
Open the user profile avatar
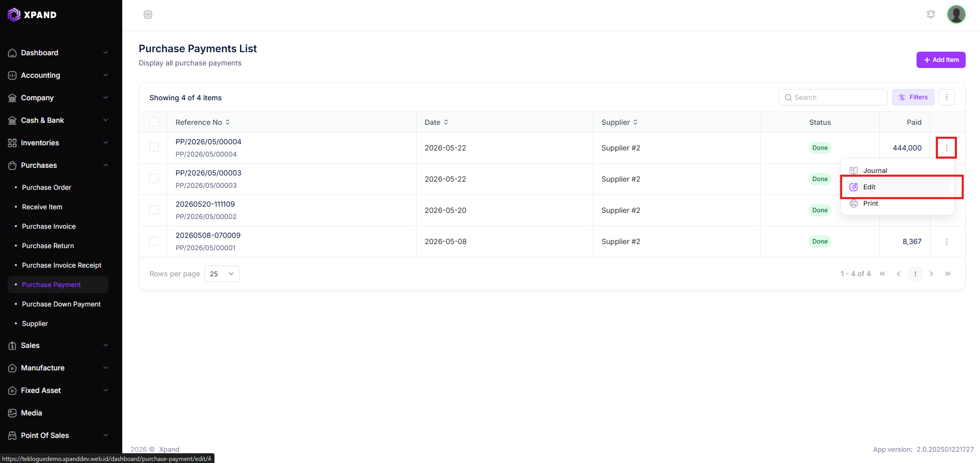[x=956, y=14]
